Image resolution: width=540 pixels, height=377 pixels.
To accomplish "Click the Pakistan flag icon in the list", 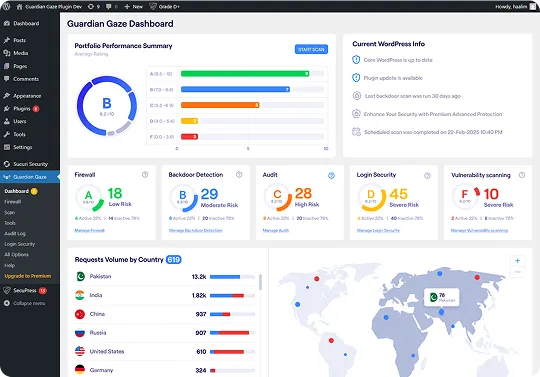I will coord(80,276).
